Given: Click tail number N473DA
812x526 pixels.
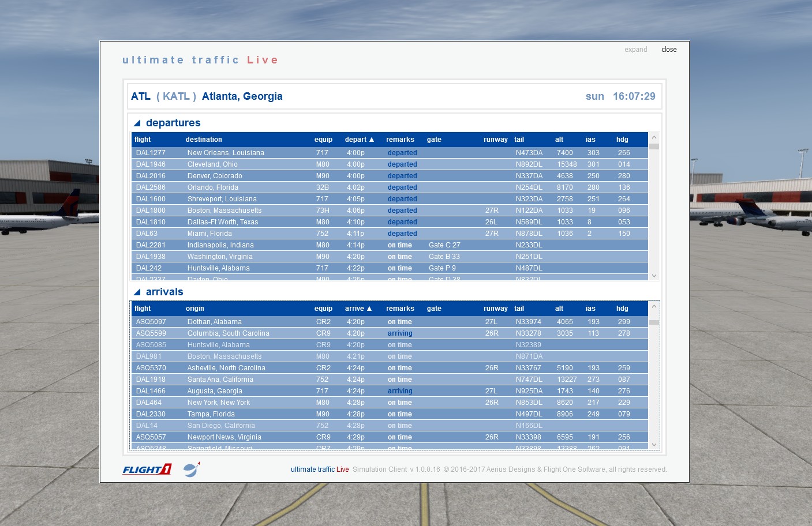Looking at the screenshot, I should (x=529, y=153).
